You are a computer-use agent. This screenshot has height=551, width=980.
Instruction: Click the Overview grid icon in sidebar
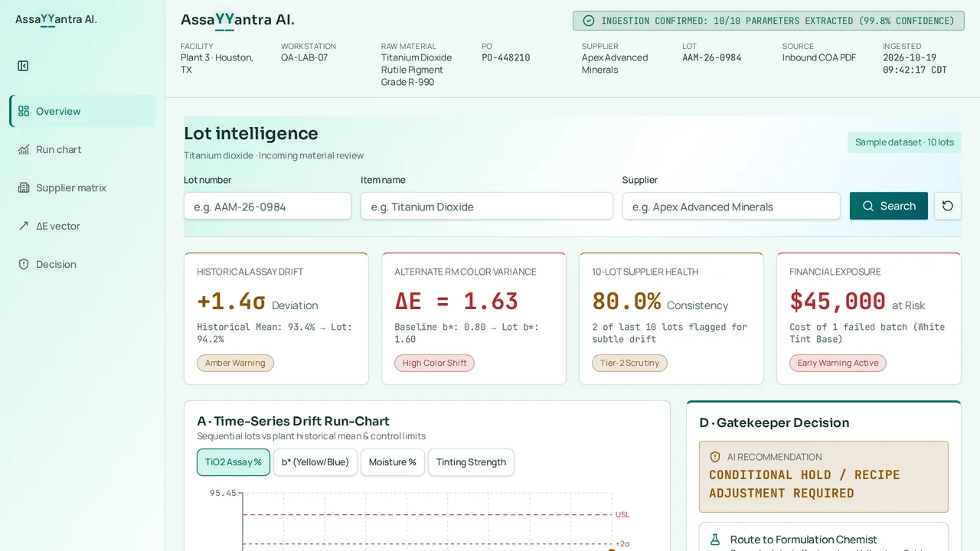click(24, 111)
